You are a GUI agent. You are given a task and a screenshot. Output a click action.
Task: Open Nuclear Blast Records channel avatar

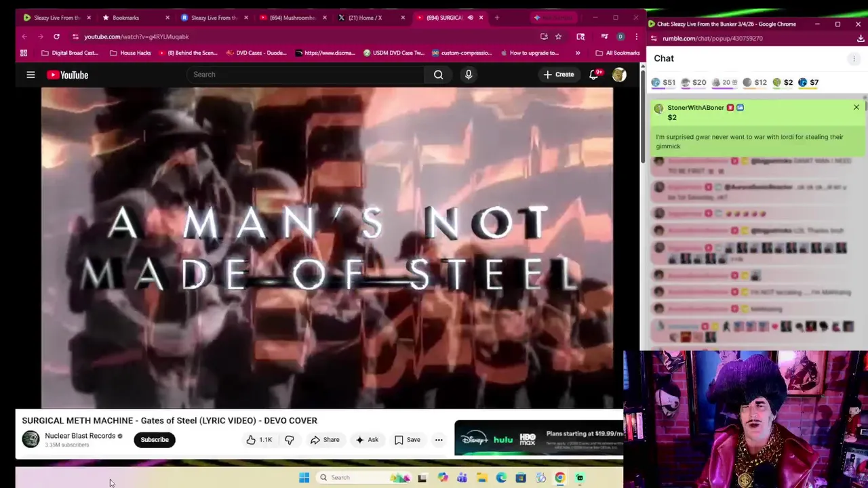pos(31,439)
